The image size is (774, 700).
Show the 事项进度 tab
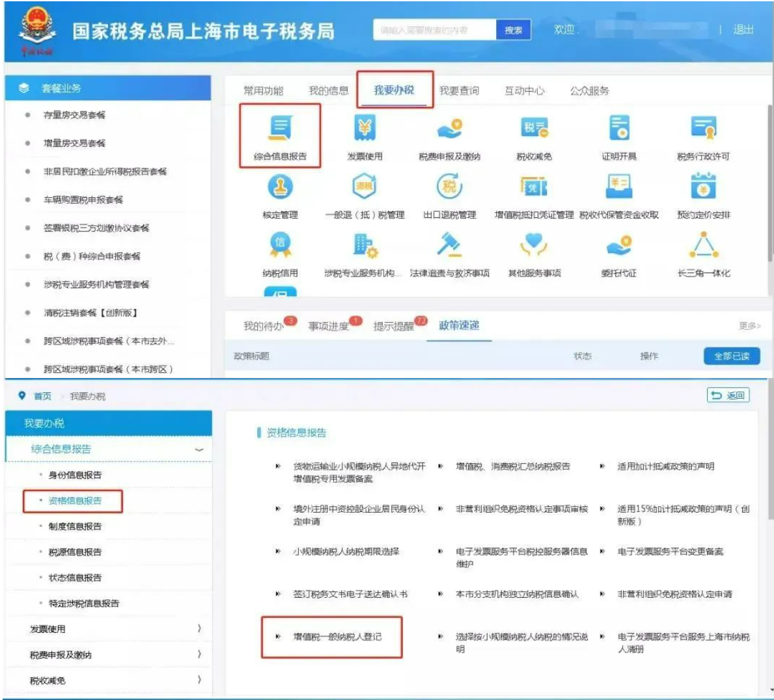coord(329,326)
